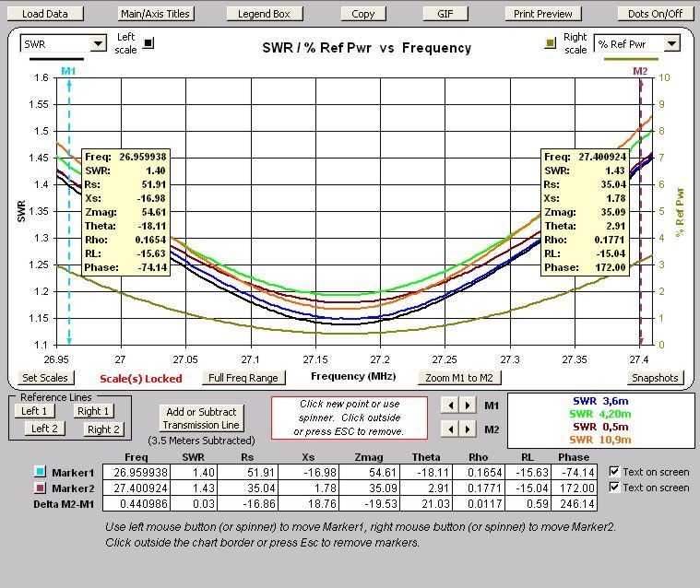Open the % Ref Pwr right scale dropdown arrow
The width and height of the screenshot is (700, 588).
coord(671,43)
